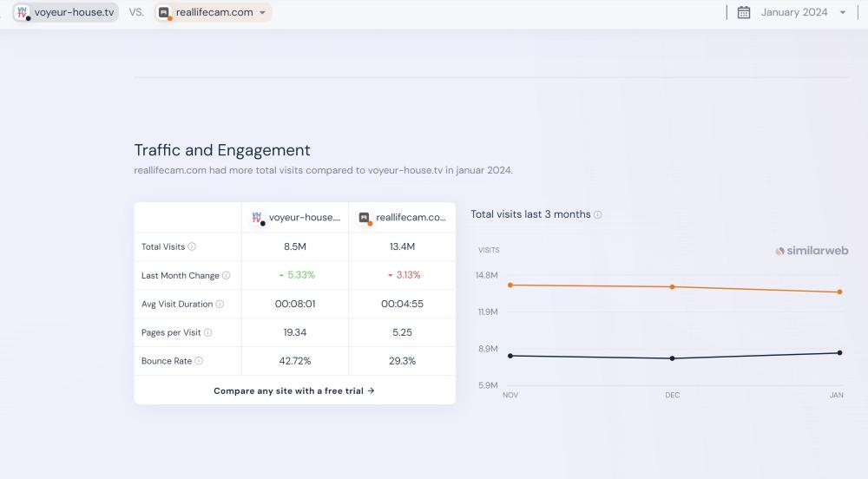Viewport: 868px width, 479px height.
Task: Click info icon beside Total visits last 3 months
Action: [598, 214]
